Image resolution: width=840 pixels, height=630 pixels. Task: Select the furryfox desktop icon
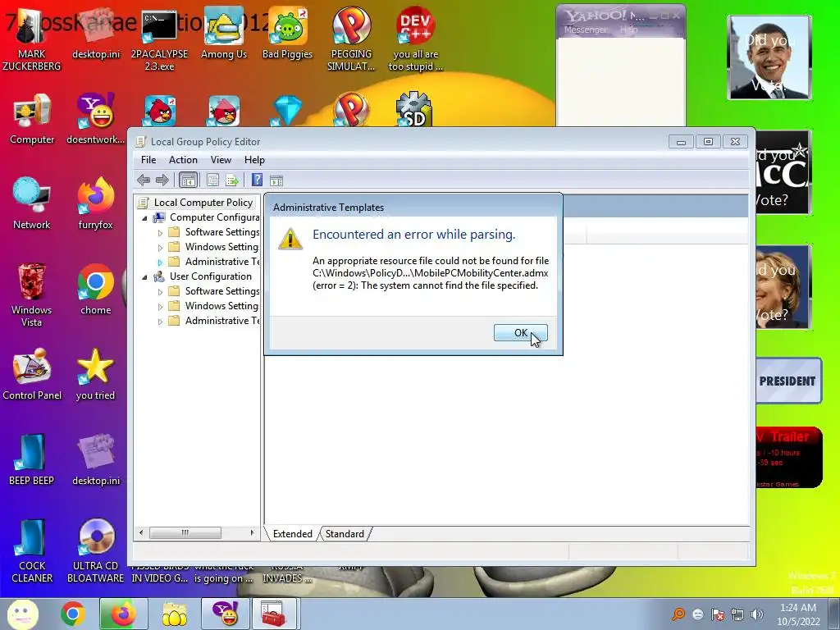tap(95, 203)
